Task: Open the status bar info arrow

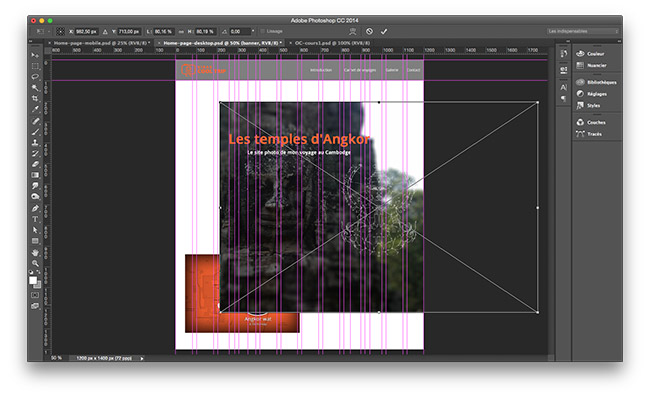Action: [142, 358]
